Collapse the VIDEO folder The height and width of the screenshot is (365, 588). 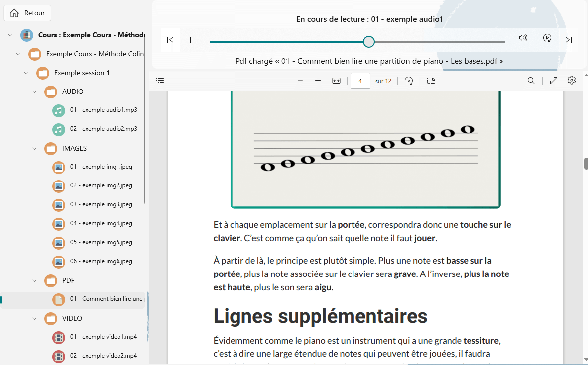tap(34, 319)
